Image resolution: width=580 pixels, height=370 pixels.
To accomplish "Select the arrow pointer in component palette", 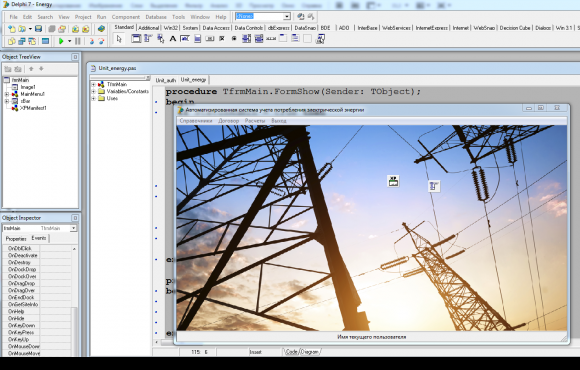I will click(x=119, y=39).
